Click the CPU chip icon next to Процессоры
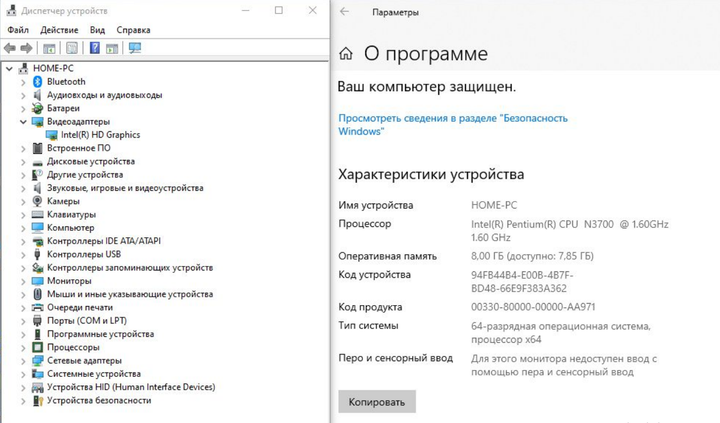This screenshot has width=720, height=423. point(38,348)
